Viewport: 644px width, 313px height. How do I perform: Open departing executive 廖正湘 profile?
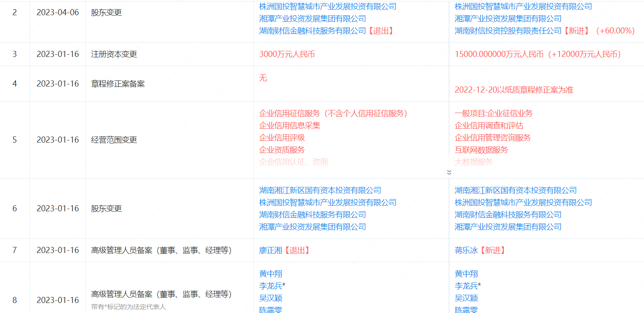[x=271, y=250]
